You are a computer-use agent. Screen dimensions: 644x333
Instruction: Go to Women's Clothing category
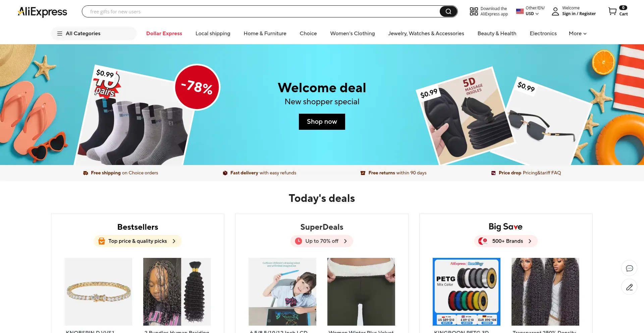point(353,34)
